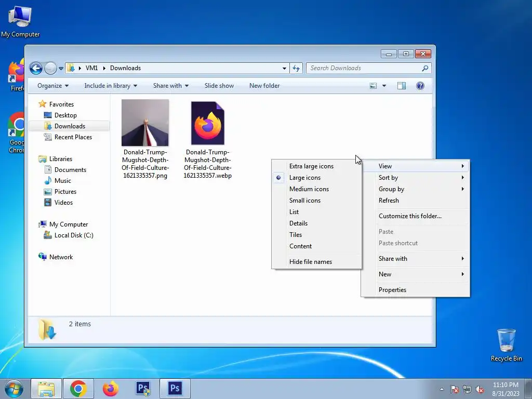Choose Details view option
Screen dimensions: 532x399
(x=316, y=223)
